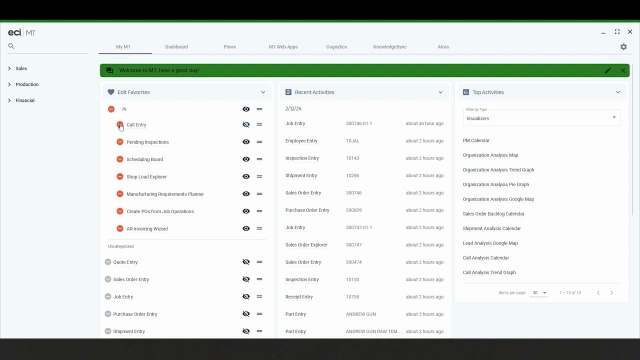The width and height of the screenshot is (640, 360).
Task: Open the Filter by Type dropdown
Action: [x=542, y=117]
